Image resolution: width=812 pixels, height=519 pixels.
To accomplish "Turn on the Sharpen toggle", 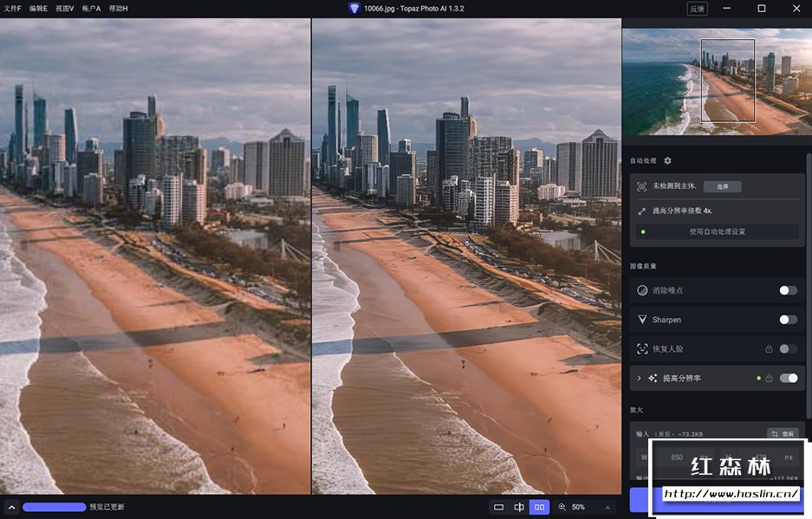I will [x=788, y=320].
